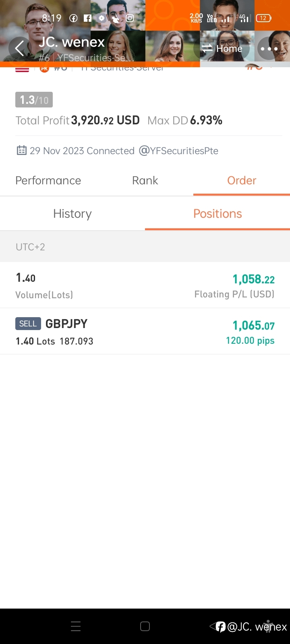Tap the Facebook logo beside @JC. wenex
The image size is (290, 644).
221,627
